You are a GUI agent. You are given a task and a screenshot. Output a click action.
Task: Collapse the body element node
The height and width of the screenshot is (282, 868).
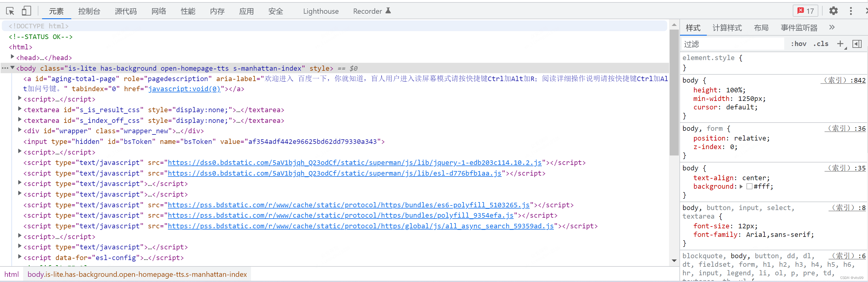click(12, 67)
